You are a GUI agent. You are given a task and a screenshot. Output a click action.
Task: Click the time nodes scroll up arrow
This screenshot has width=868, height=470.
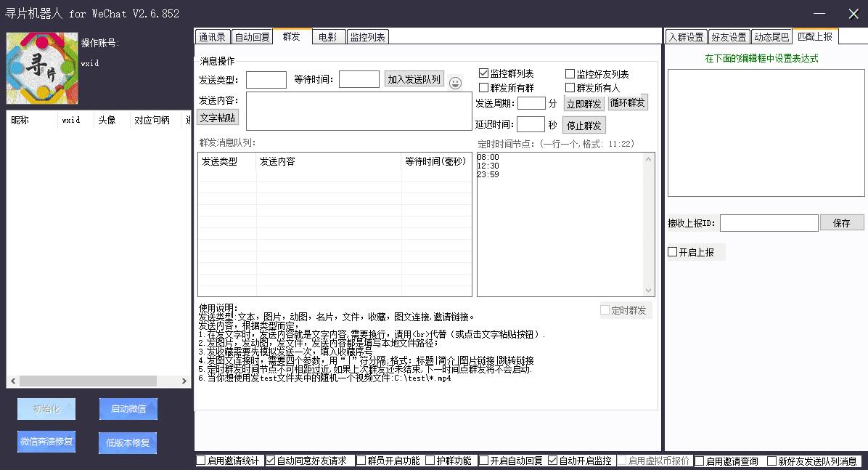648,159
